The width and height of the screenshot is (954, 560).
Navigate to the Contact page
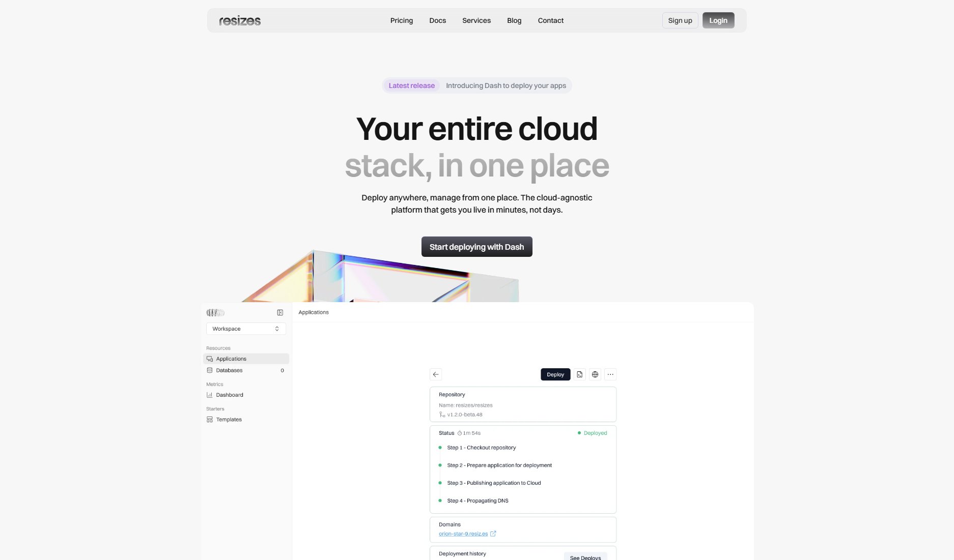(x=550, y=20)
